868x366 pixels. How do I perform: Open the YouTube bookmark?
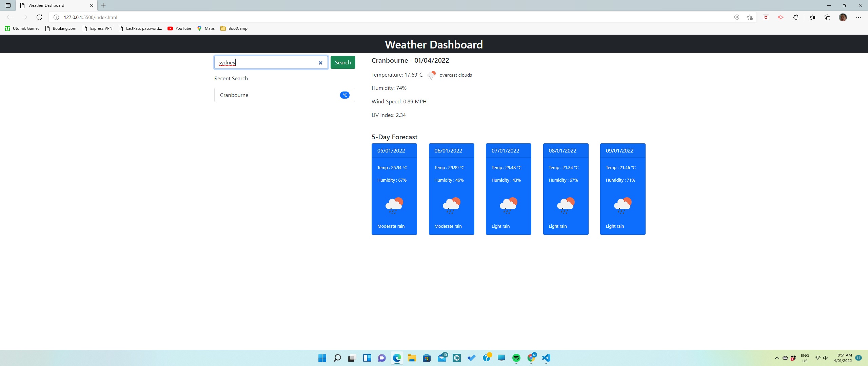[179, 28]
